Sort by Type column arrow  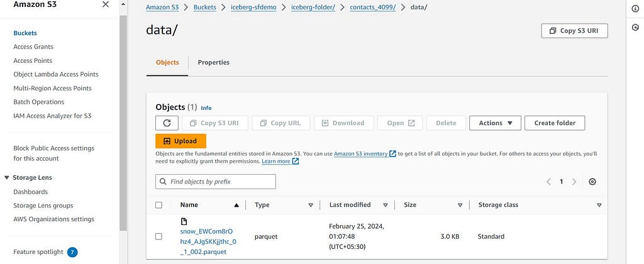[311, 205]
